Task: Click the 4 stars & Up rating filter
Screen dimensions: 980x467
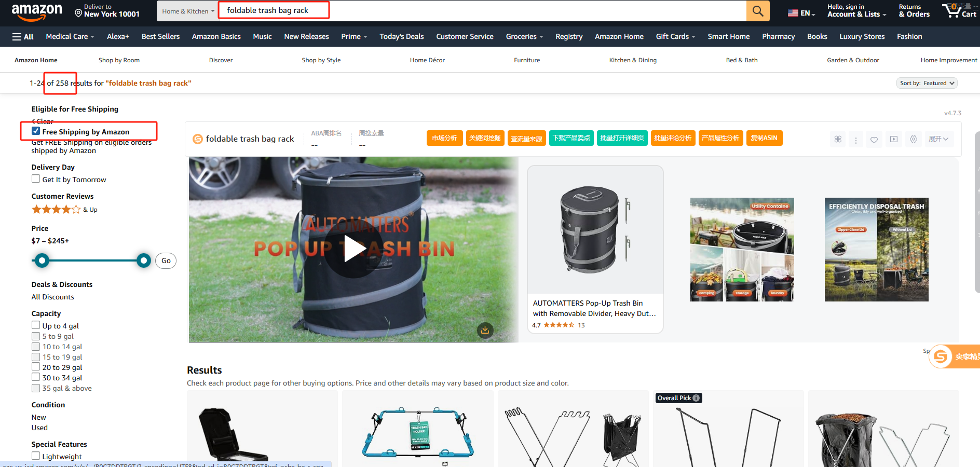Action: click(x=64, y=210)
